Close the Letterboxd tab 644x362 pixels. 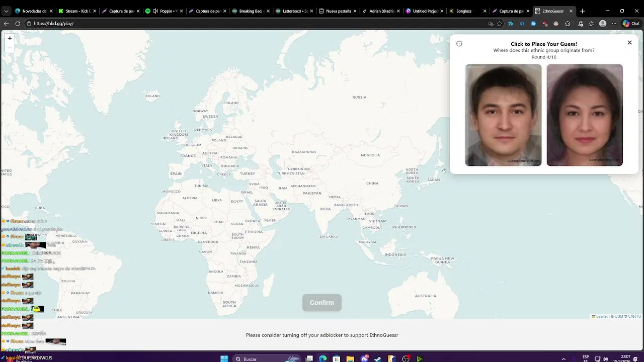[x=311, y=11]
